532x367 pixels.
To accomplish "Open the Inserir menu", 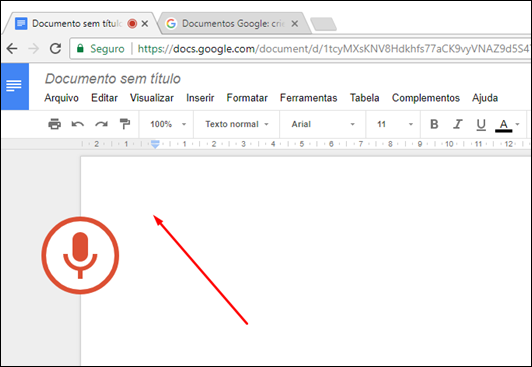I will 200,98.
